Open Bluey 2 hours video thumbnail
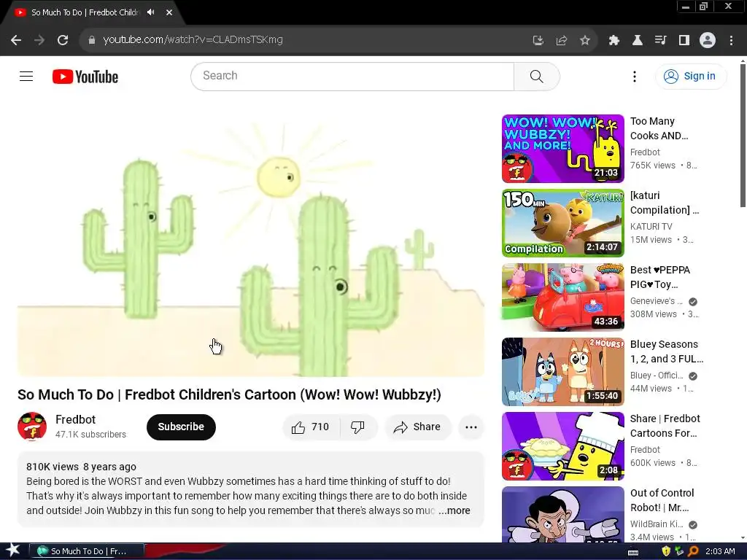747x560 pixels. click(x=562, y=371)
